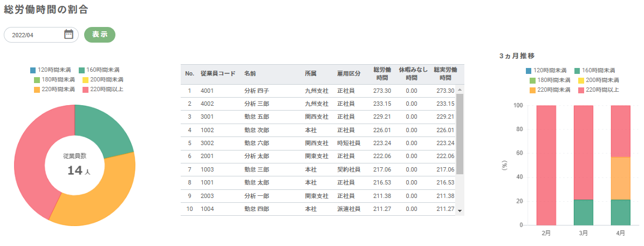Sort by 従業員コード column header
This screenshot has height=246, width=644.
(x=218, y=74)
